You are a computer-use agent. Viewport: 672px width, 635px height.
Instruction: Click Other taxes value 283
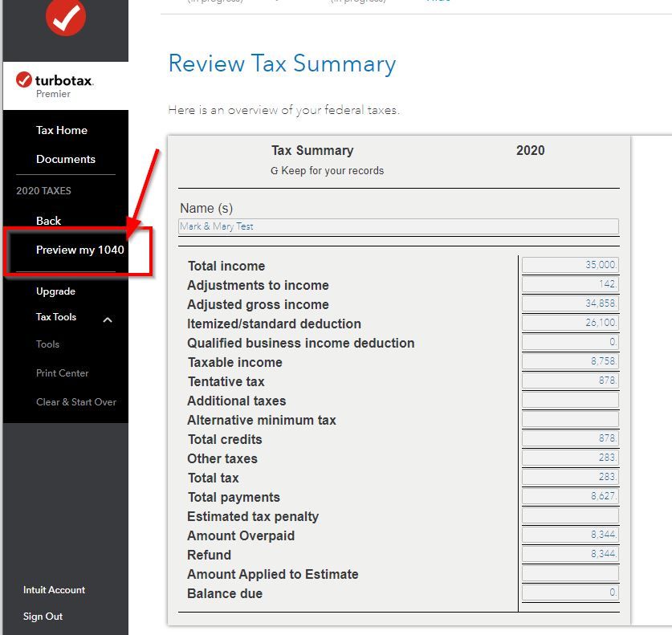click(570, 458)
